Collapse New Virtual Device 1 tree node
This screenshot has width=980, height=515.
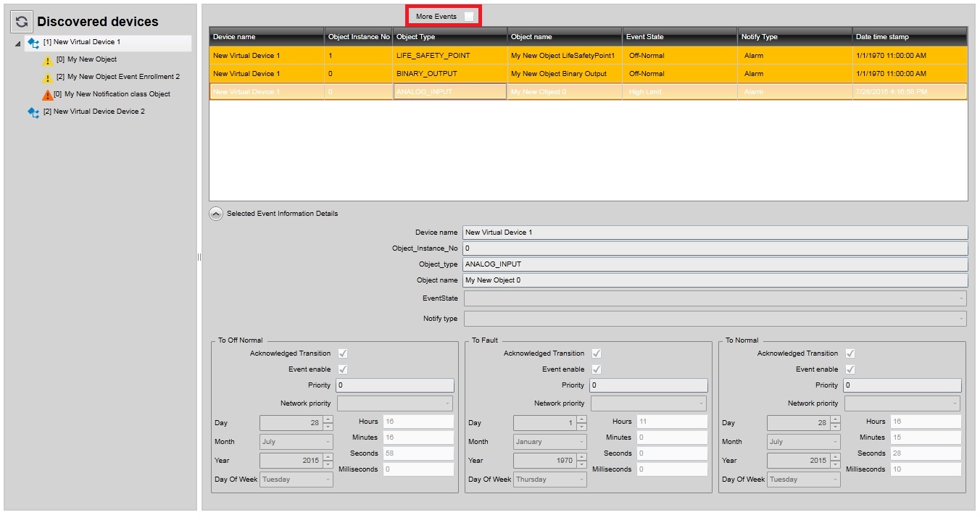click(x=18, y=43)
